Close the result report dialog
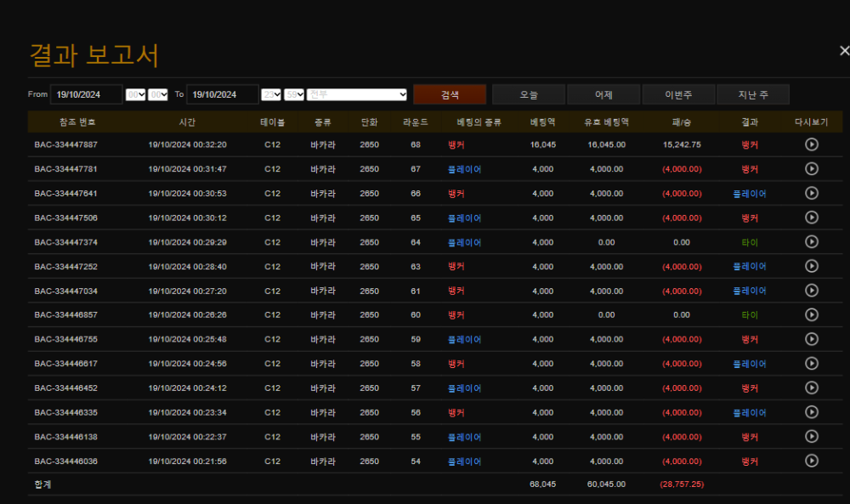Image resolution: width=850 pixels, height=504 pixels. (x=842, y=51)
